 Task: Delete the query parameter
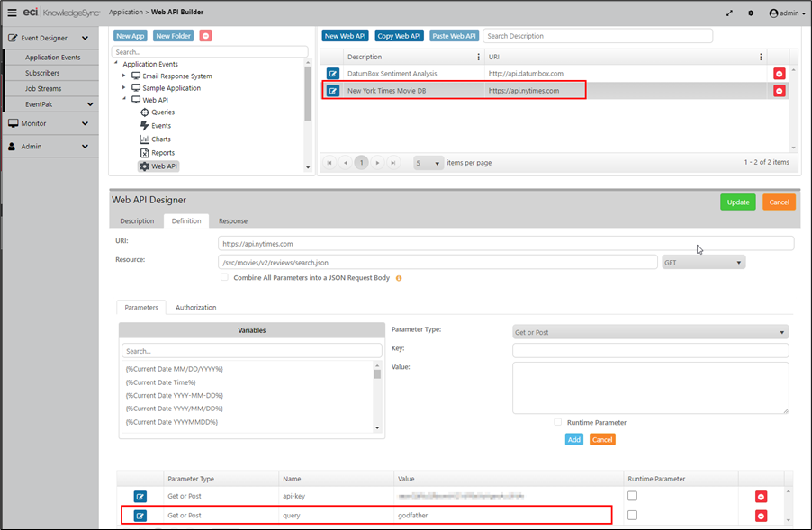761,516
